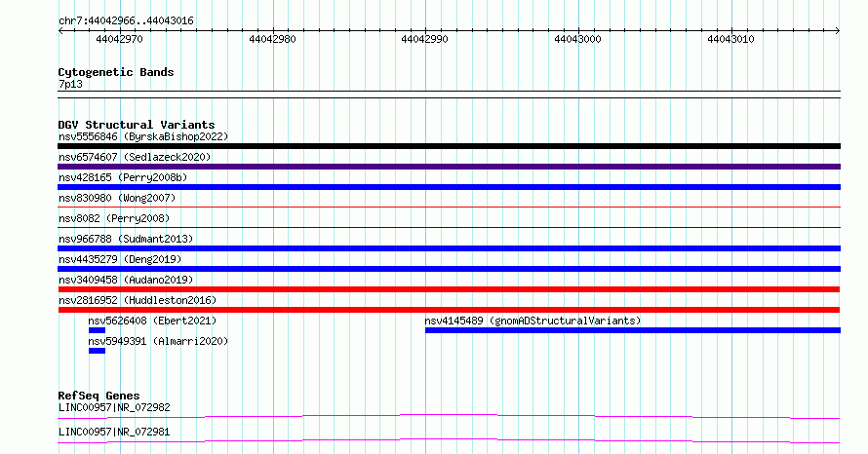Select the 7p13 cytogenetic band label
Image resolution: width=868 pixels, height=454 pixels.
tap(70, 84)
